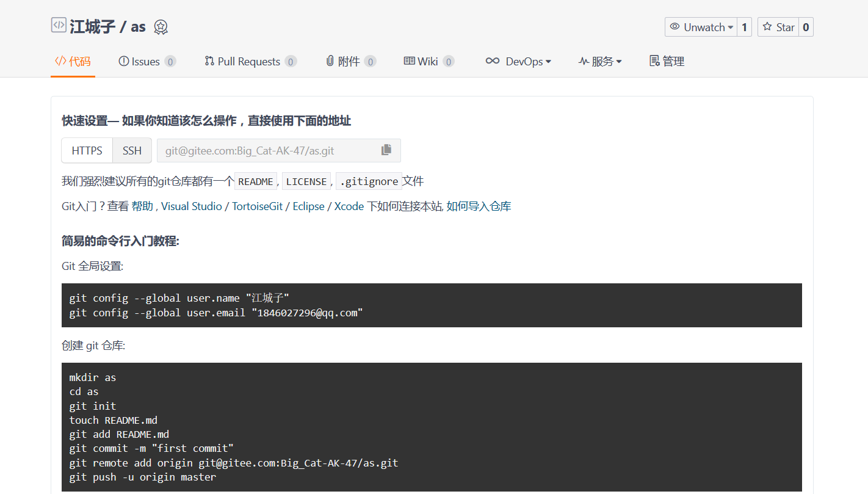Click the git address input field

[279, 150]
